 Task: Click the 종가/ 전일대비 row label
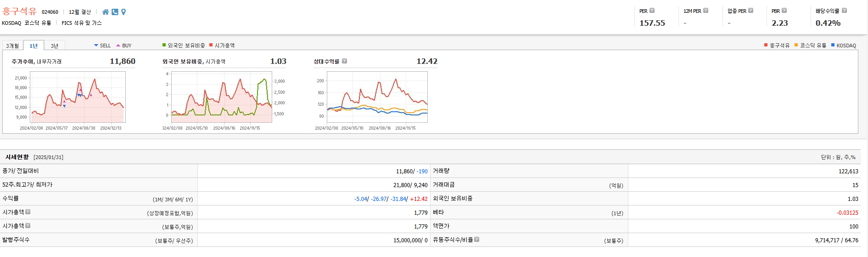21,171
